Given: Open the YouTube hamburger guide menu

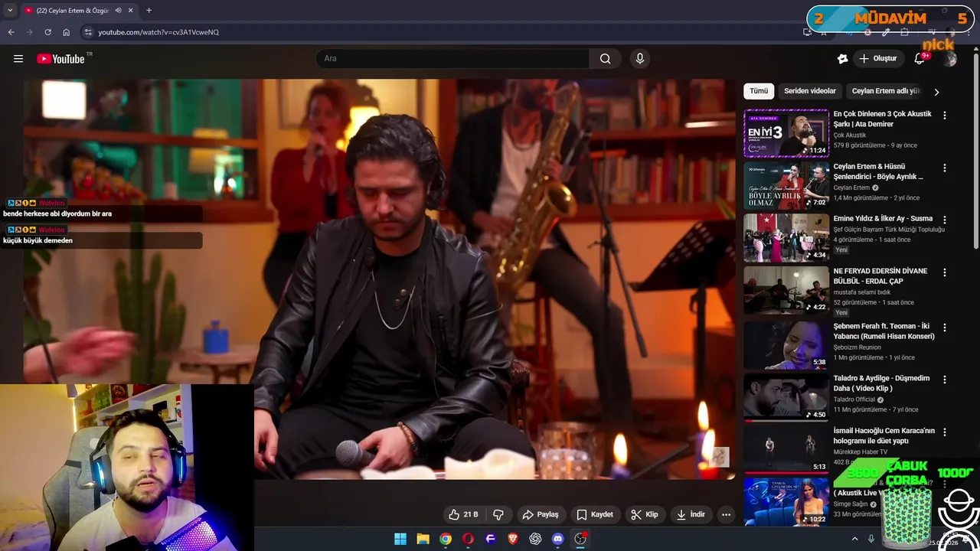Looking at the screenshot, I should click(18, 59).
